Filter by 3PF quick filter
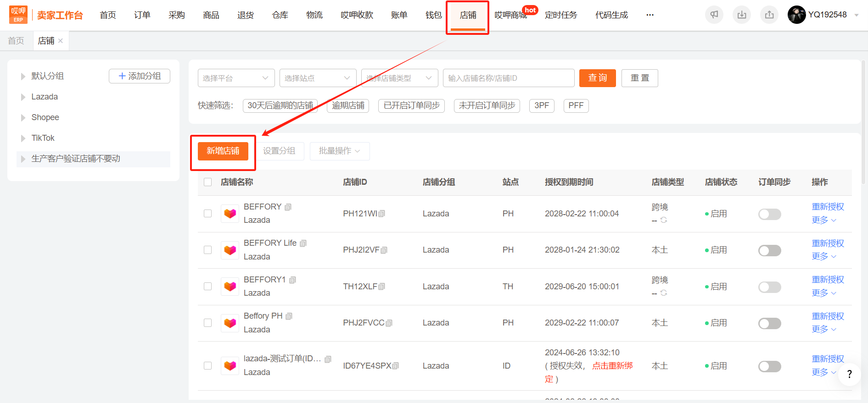The height and width of the screenshot is (403, 868). pos(542,105)
